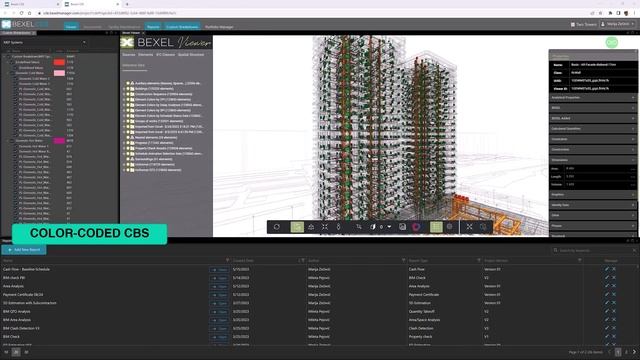Toggle the green grid icon in viewer toolbar

click(x=436, y=227)
